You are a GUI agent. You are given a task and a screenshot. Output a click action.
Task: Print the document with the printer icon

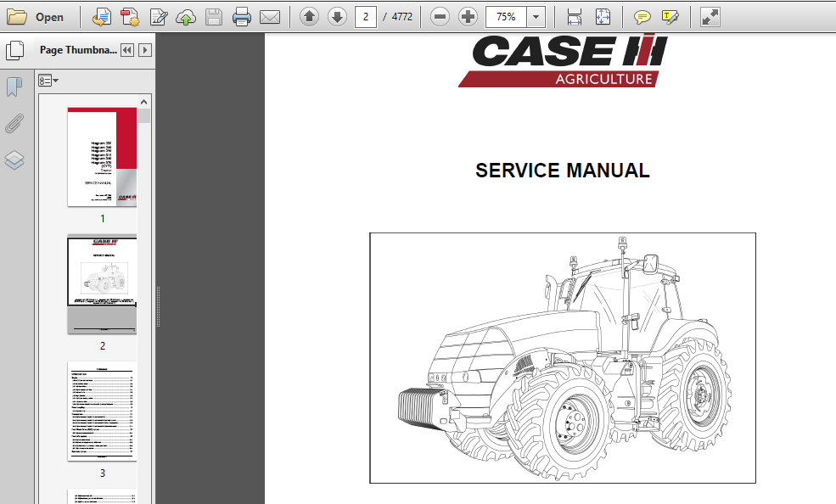(x=242, y=17)
